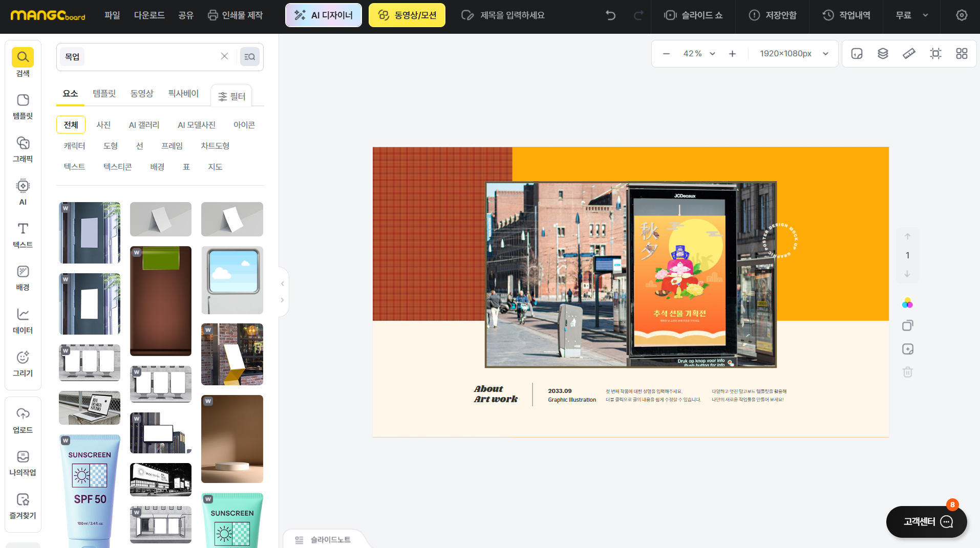Viewport: 980px width, 548px height.
Task: Select the 텍스트 text tool
Action: coord(23,235)
